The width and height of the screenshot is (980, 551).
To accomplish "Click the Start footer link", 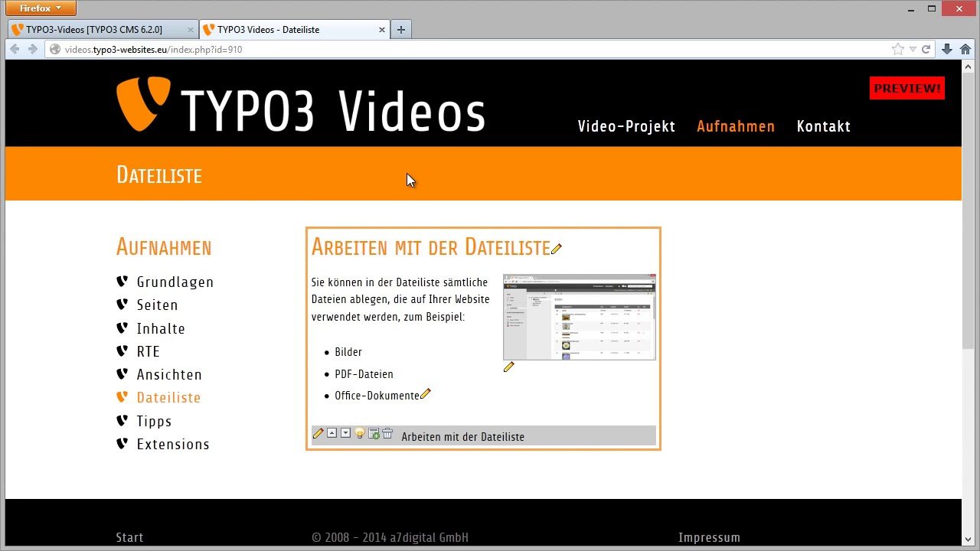I will 129,537.
